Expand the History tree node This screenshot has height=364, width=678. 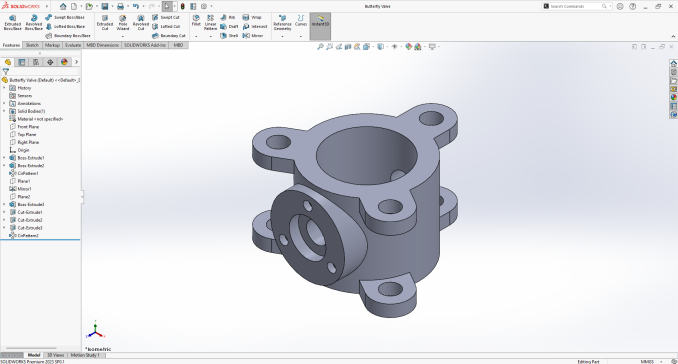click(4, 88)
